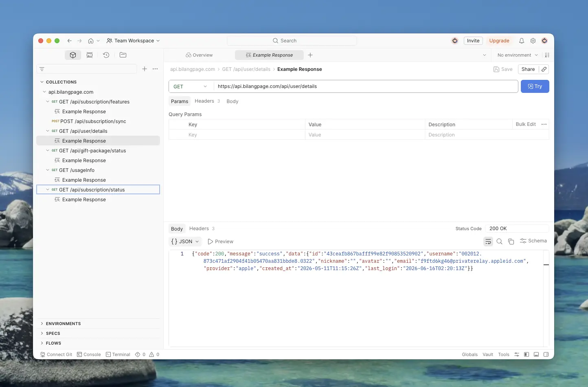The image size is (588, 387).
Task: Open the JSON format dropdown
Action: point(185,242)
